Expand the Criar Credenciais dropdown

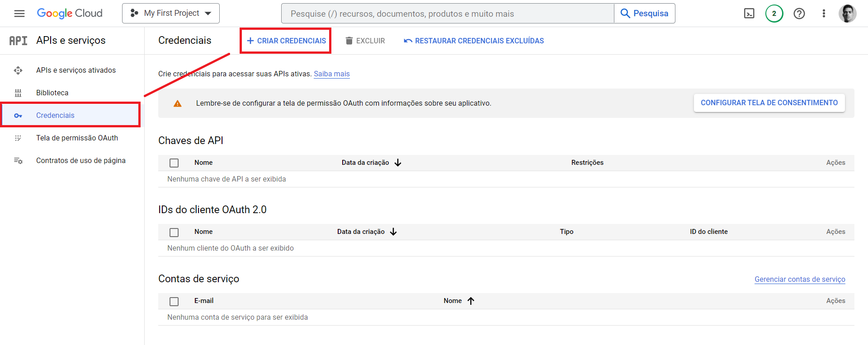coord(286,41)
